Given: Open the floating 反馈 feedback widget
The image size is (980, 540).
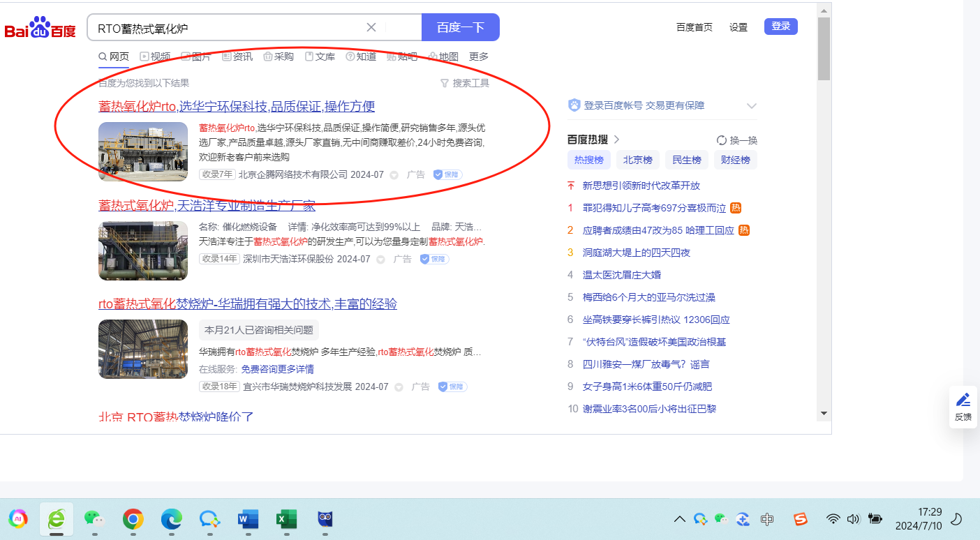Looking at the screenshot, I should coord(963,407).
